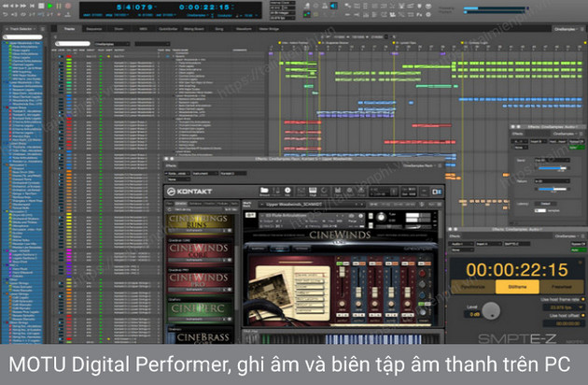Click Kontakt's Master icon in header
This screenshot has height=385, width=588.
click(x=276, y=192)
